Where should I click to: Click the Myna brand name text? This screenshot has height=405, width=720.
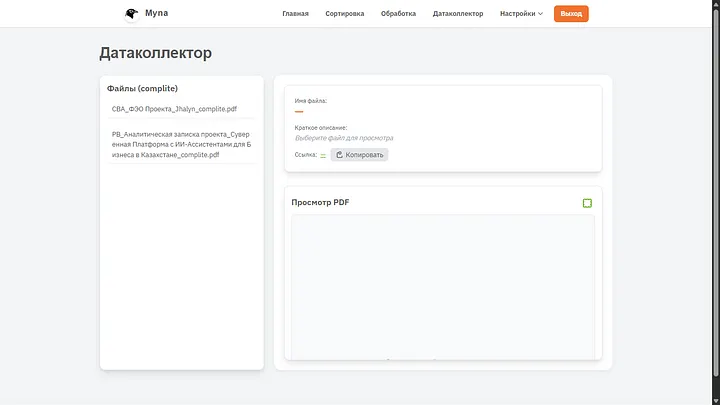click(x=156, y=13)
